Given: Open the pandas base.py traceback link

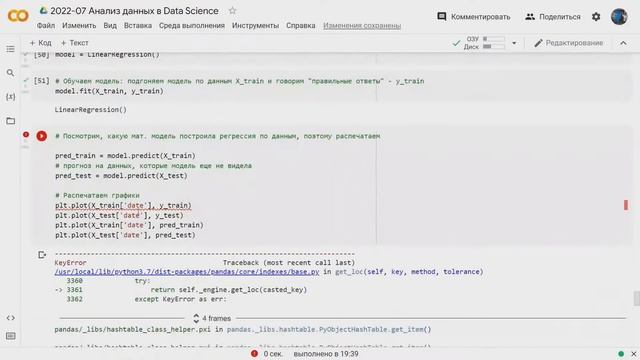Looking at the screenshot, I should pos(187,272).
